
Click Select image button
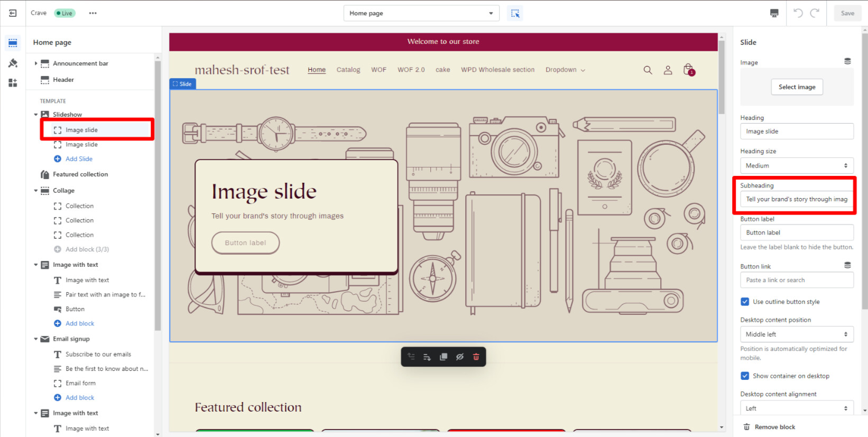[797, 87]
